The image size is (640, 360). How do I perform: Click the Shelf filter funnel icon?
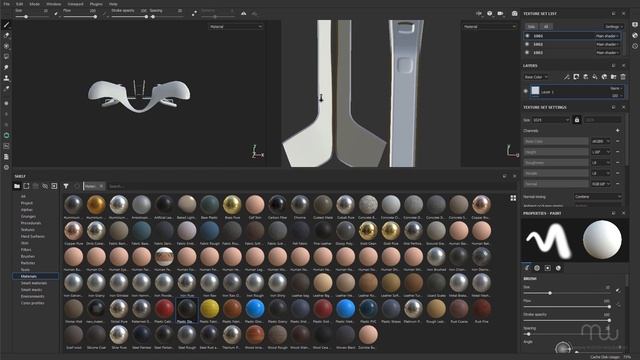(66, 186)
